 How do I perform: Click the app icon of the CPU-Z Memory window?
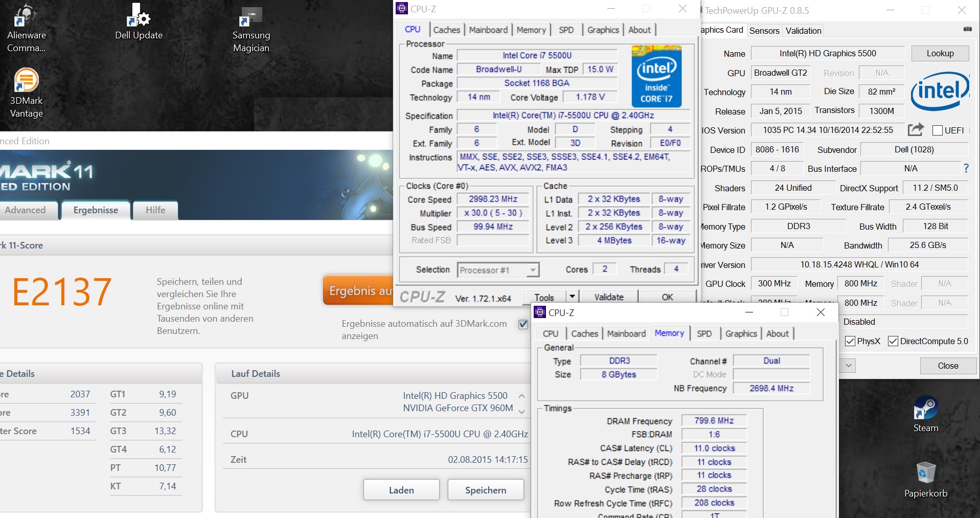click(540, 312)
